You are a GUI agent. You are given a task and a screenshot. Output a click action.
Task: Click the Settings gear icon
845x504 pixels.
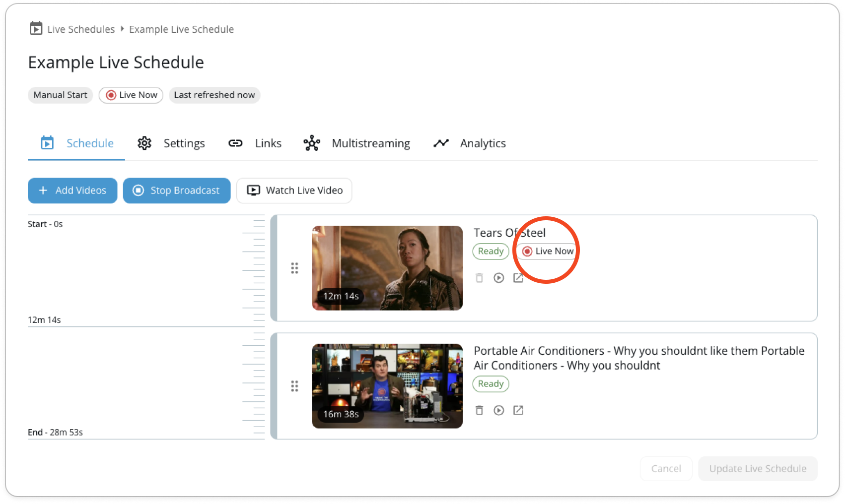[x=144, y=143]
